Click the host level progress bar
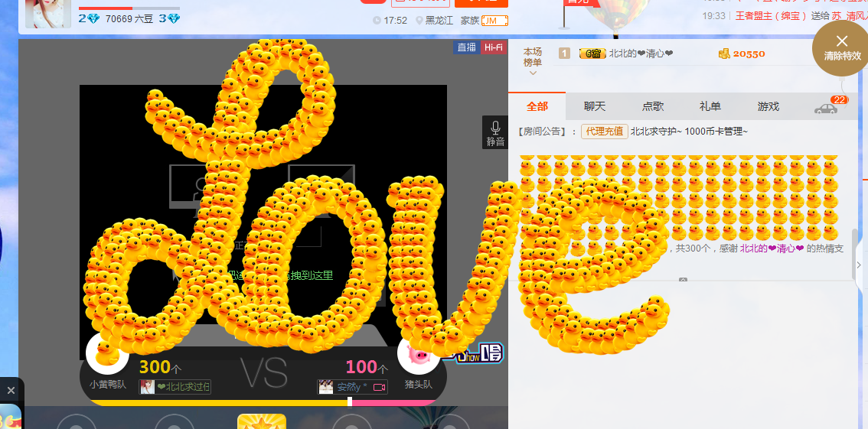This screenshot has height=429, width=868. point(129,8)
